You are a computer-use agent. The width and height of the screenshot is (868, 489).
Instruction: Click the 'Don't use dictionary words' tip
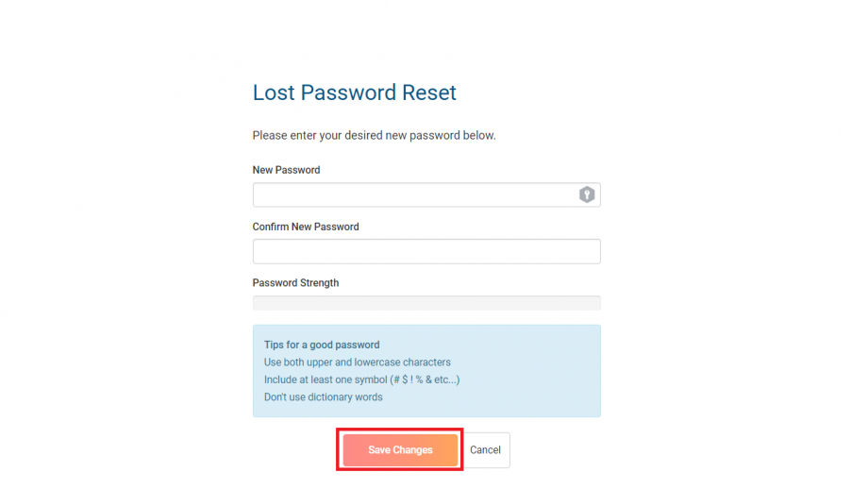324,397
